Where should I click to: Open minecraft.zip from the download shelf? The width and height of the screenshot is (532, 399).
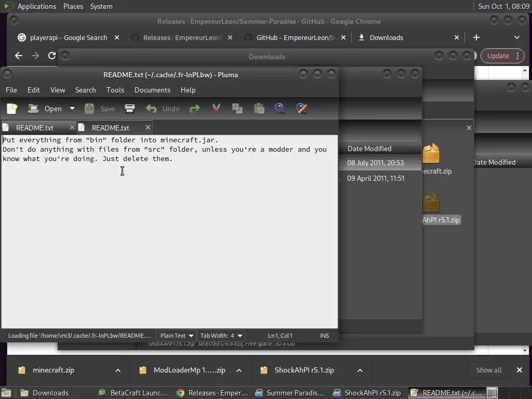point(54,370)
